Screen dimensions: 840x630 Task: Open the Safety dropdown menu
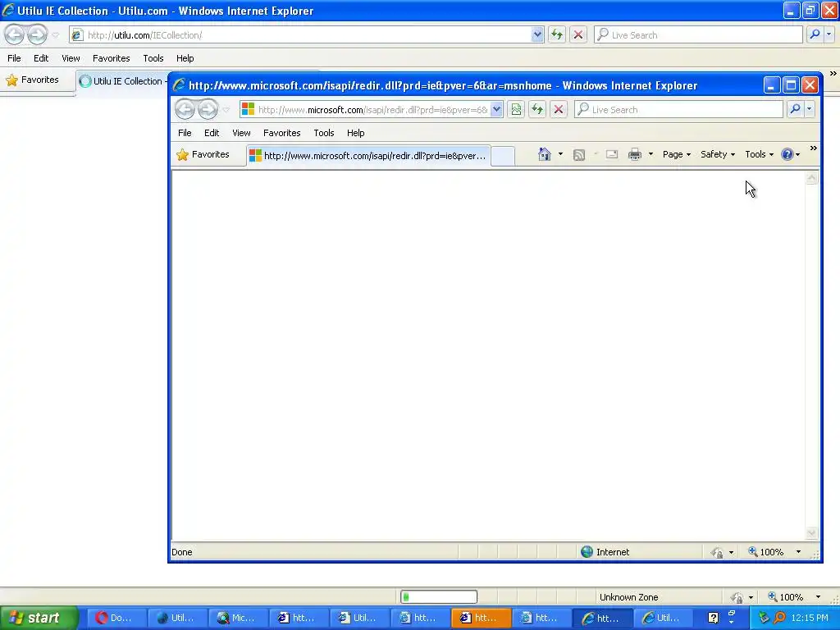click(x=717, y=154)
